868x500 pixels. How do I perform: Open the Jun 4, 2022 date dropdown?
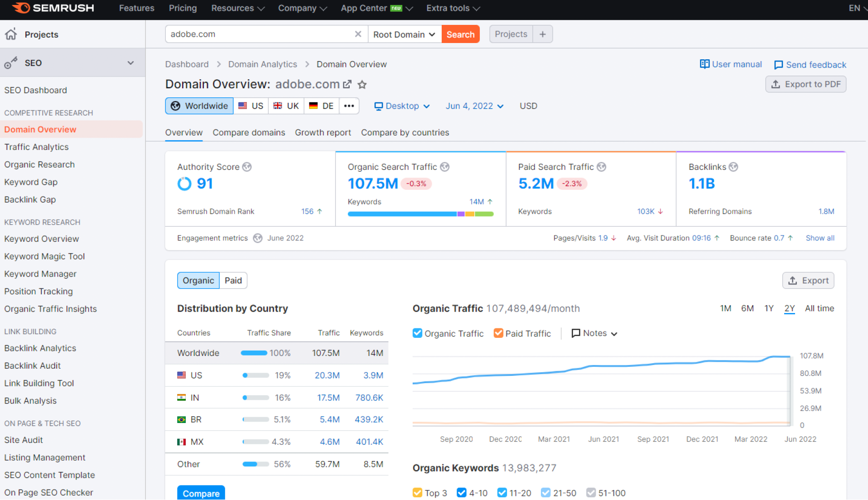pos(474,106)
